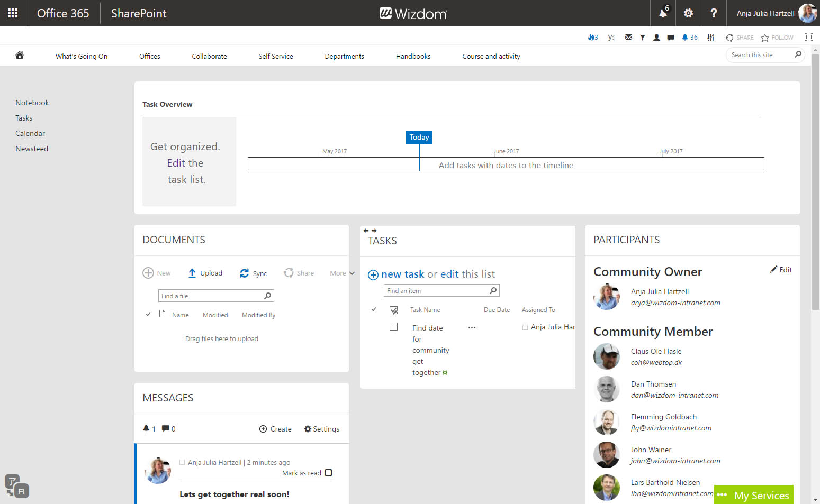Open the Yammer icon in toolbar
Viewport: 820px width, 504px height.
pos(611,38)
